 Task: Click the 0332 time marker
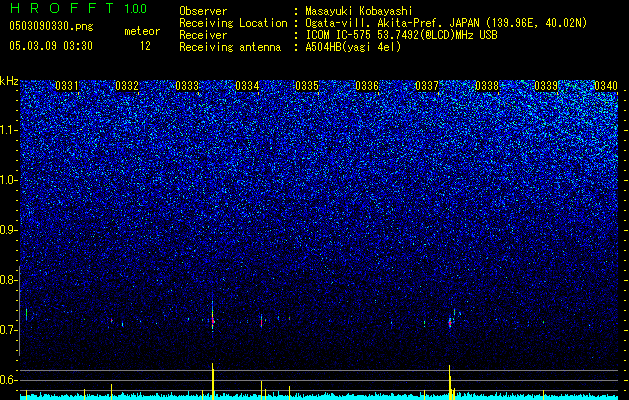[127, 86]
